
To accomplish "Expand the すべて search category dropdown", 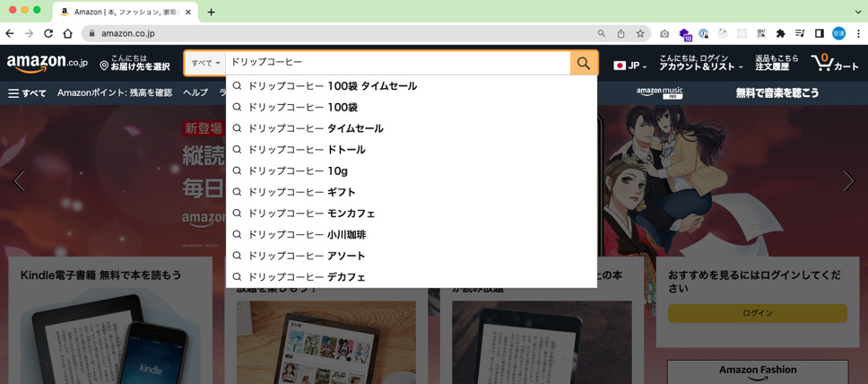I will pyautogui.click(x=205, y=63).
